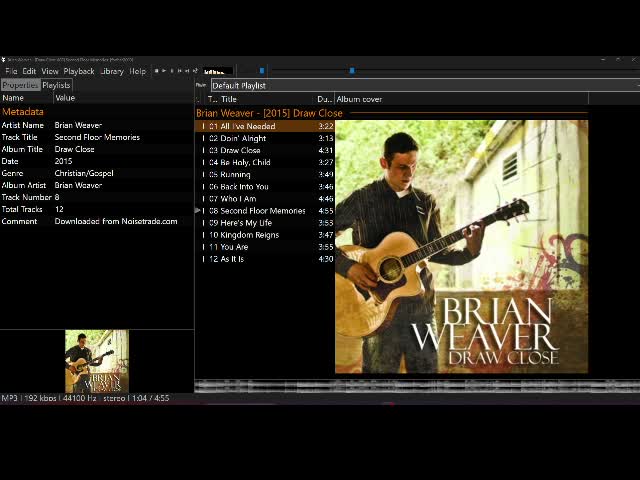This screenshot has height=480, width=640.
Task: Skip ahead with the Next track icon
Action: click(x=187, y=71)
